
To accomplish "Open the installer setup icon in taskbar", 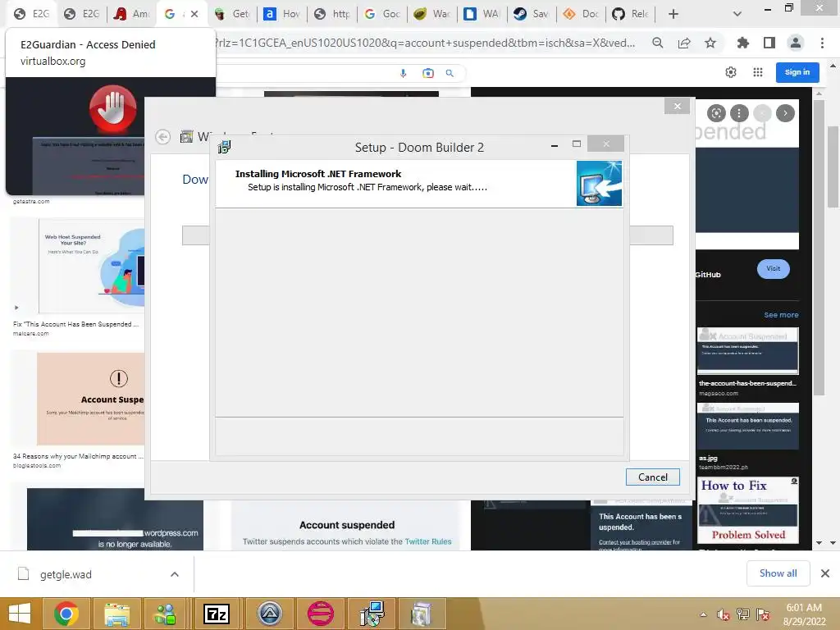I will [x=372, y=614].
